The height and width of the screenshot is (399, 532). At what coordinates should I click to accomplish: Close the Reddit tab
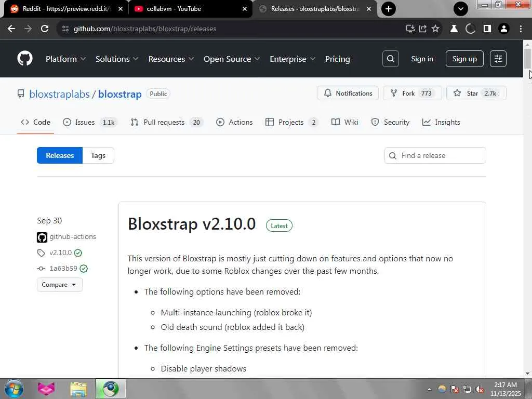pyautogui.click(x=121, y=9)
